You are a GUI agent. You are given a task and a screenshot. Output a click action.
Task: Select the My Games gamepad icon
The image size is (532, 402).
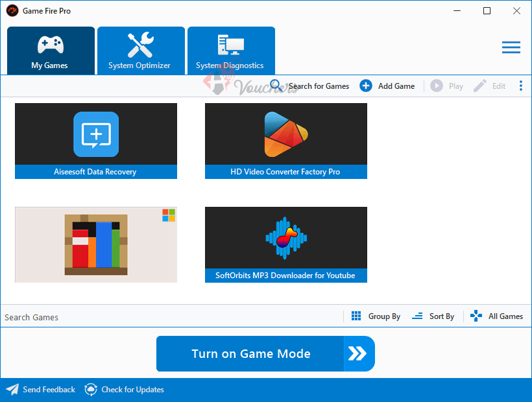click(x=51, y=43)
